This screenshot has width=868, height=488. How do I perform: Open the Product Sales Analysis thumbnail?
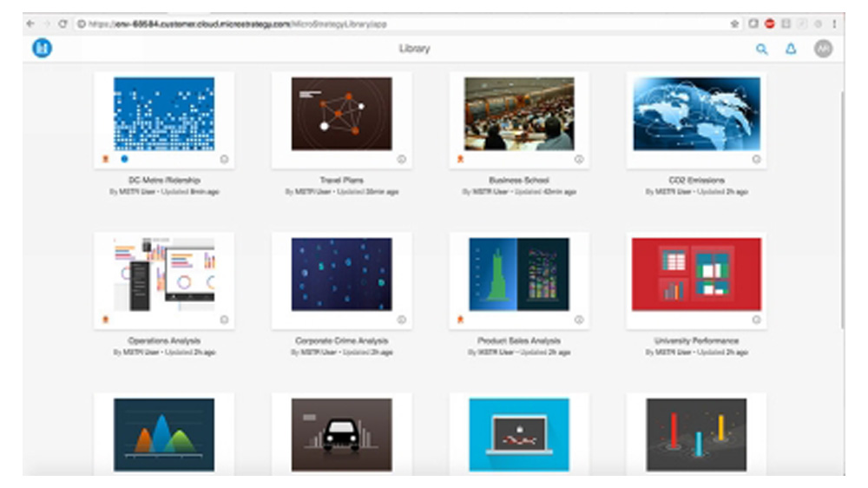click(x=519, y=274)
